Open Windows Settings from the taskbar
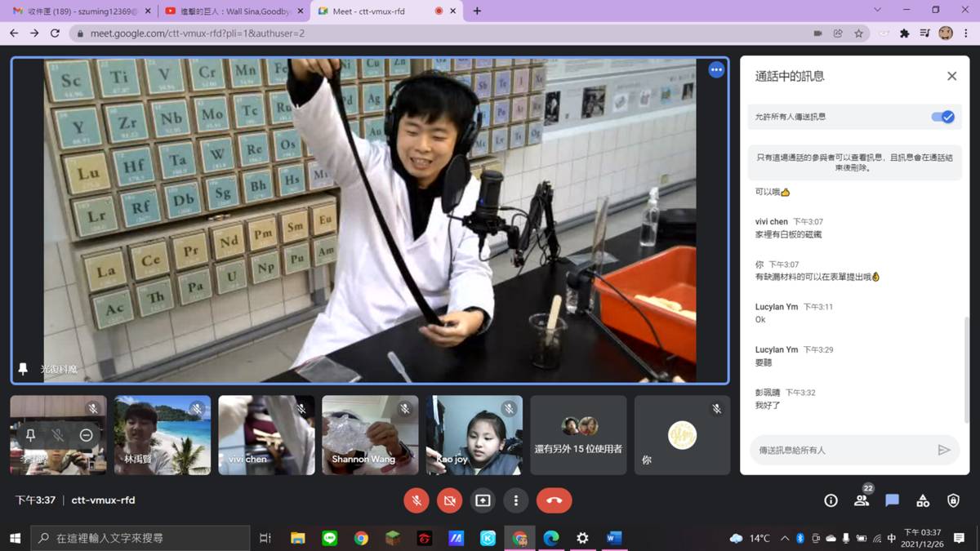Screen dimensions: 980x551 point(582,538)
